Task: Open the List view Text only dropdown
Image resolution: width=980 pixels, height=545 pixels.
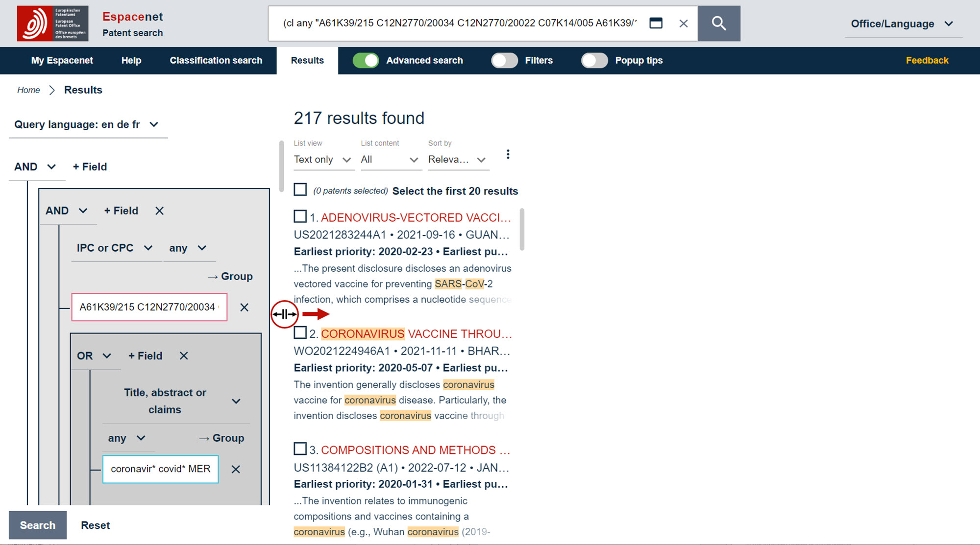Action: click(x=322, y=160)
